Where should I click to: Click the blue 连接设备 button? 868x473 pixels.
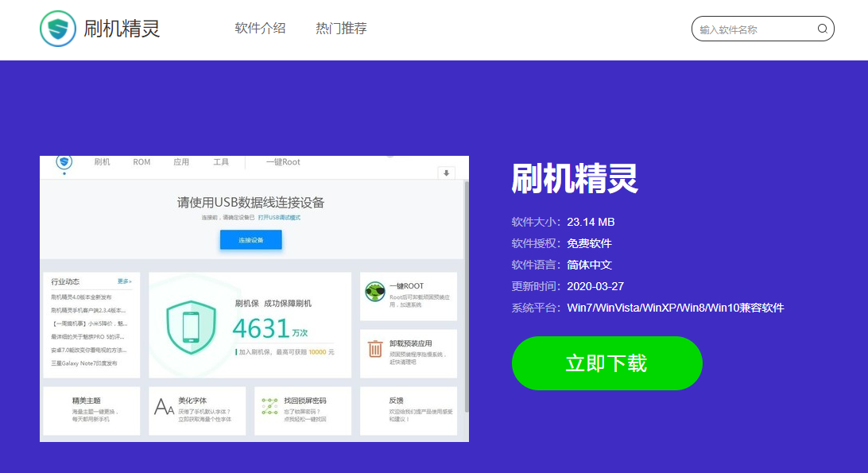250,238
